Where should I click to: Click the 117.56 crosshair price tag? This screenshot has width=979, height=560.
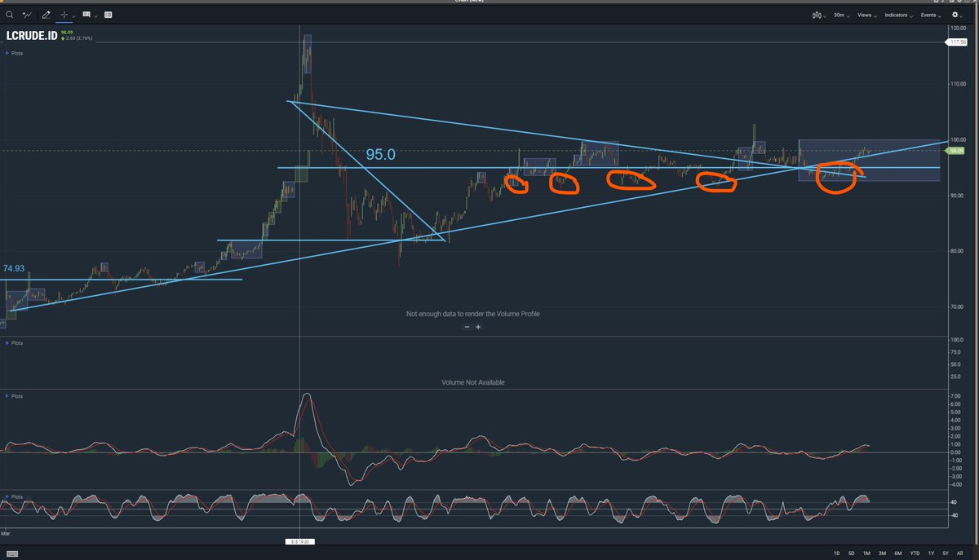click(956, 42)
